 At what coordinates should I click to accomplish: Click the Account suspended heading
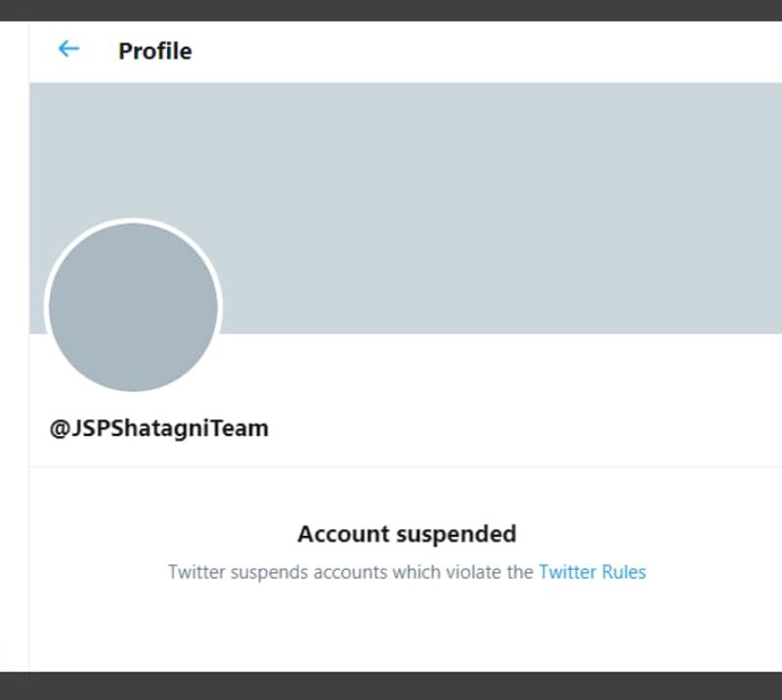[x=407, y=535]
